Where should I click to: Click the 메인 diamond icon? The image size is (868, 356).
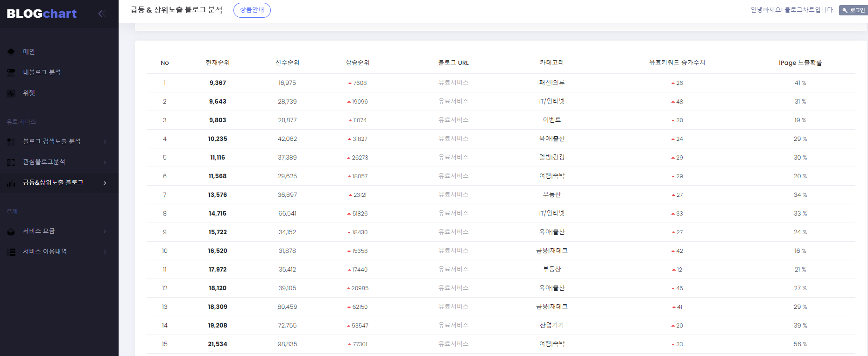[x=11, y=51]
